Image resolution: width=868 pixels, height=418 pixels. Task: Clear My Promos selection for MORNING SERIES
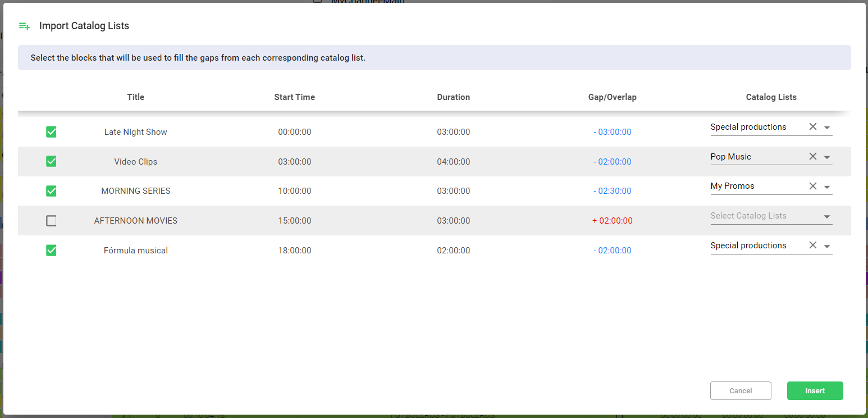pos(812,186)
